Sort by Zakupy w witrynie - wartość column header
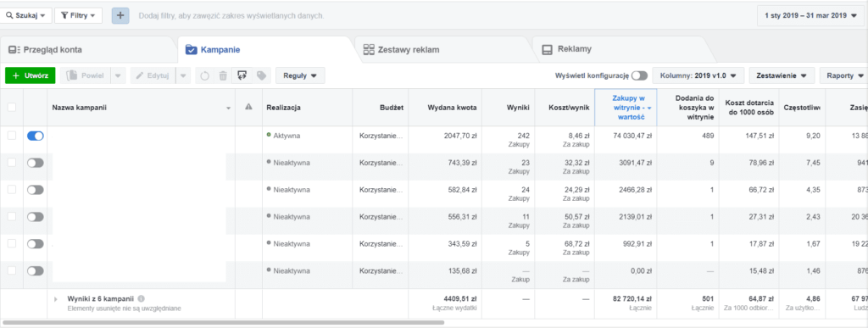This screenshot has width=868, height=328. click(x=626, y=108)
